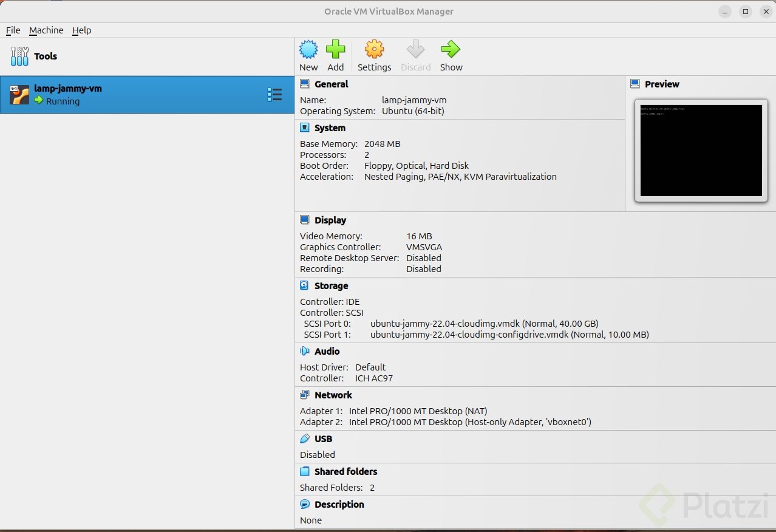Click the USB section icon
The width and height of the screenshot is (776, 532).
click(x=305, y=438)
